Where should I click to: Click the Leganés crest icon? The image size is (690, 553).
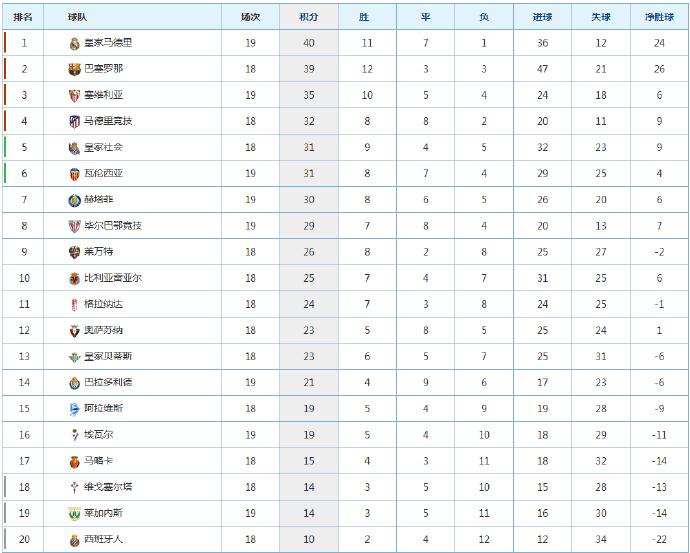(74, 513)
